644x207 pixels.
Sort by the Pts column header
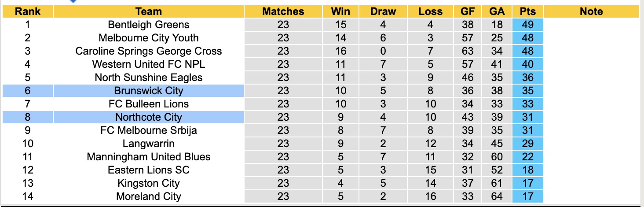[527, 11]
